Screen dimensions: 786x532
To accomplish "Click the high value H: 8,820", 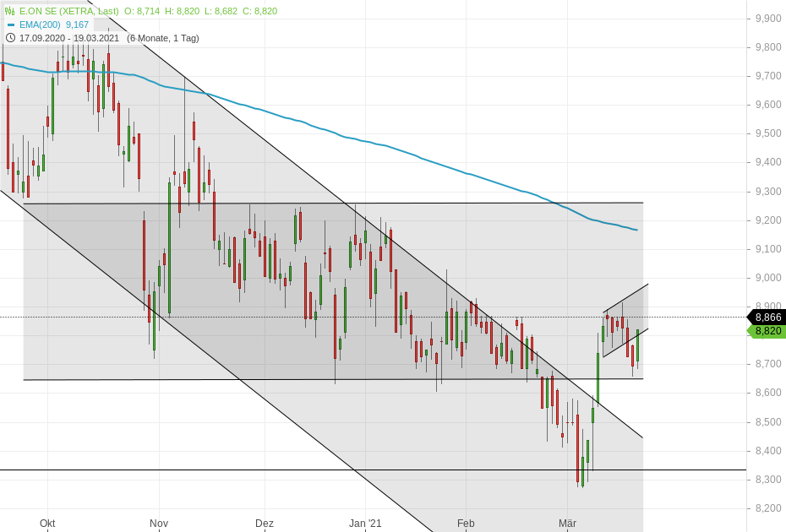I will click(x=182, y=11).
